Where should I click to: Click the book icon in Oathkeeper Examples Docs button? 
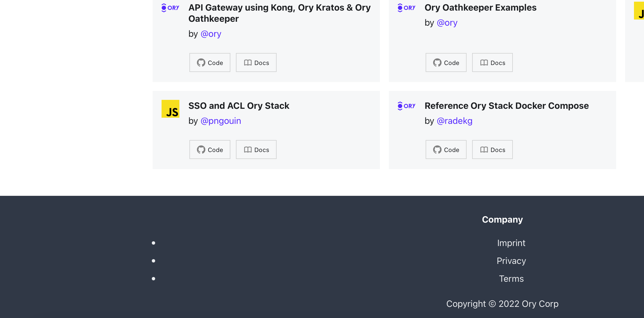click(484, 62)
